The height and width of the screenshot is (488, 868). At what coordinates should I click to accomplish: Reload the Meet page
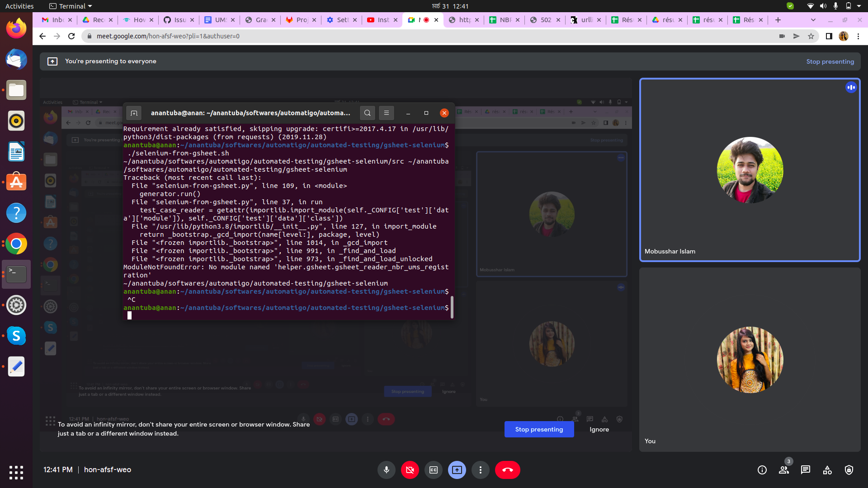pyautogui.click(x=71, y=36)
